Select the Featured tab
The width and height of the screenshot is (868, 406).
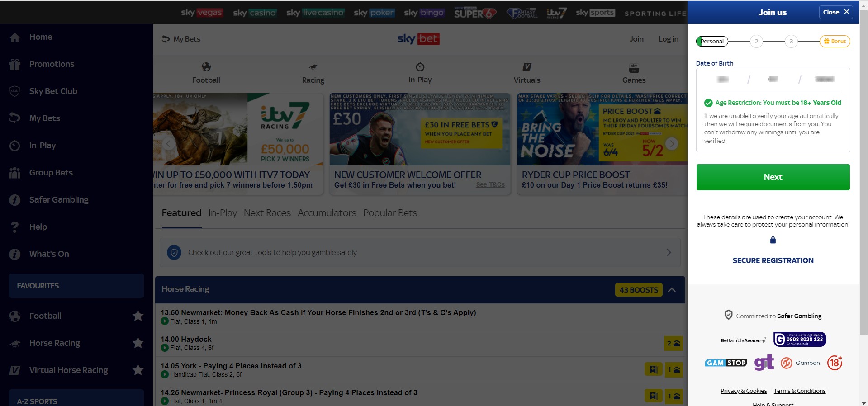pos(181,213)
